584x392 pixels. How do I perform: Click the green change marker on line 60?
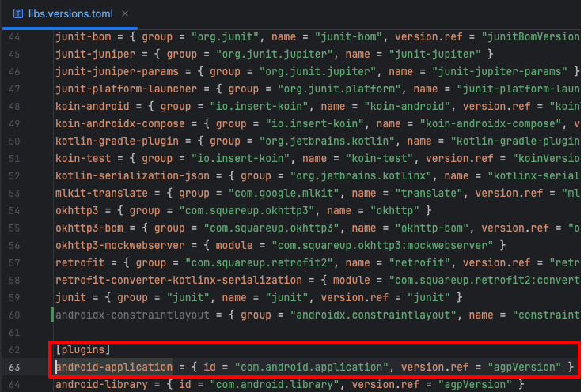click(52, 315)
